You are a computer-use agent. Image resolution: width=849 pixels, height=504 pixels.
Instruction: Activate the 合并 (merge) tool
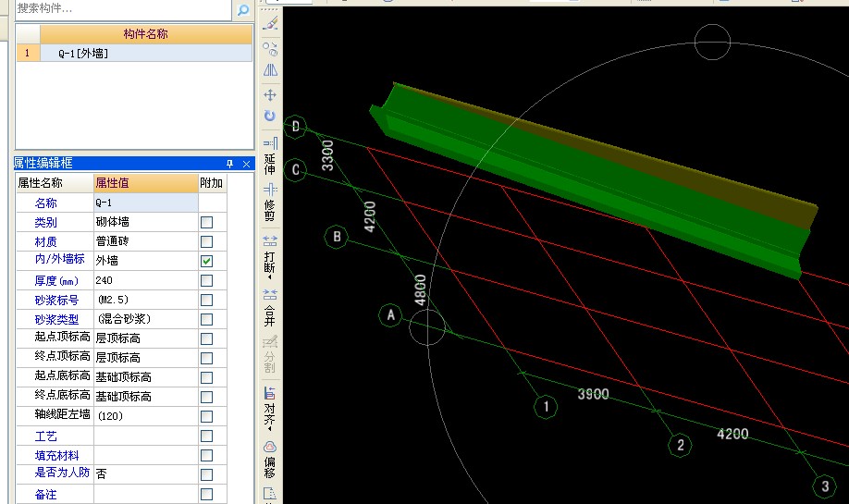(x=270, y=308)
